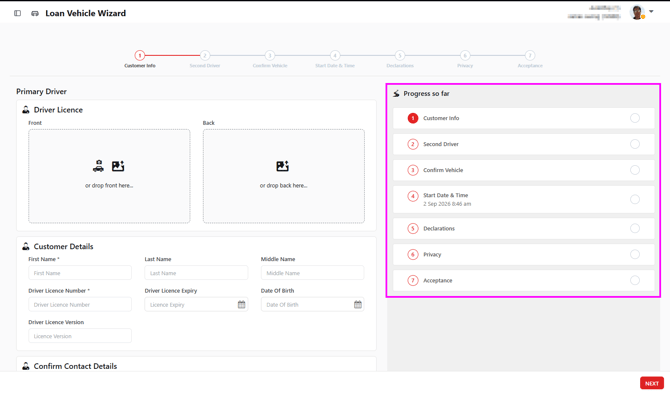
Task: Toggle the sidebar panel icon
Action: 18,13
